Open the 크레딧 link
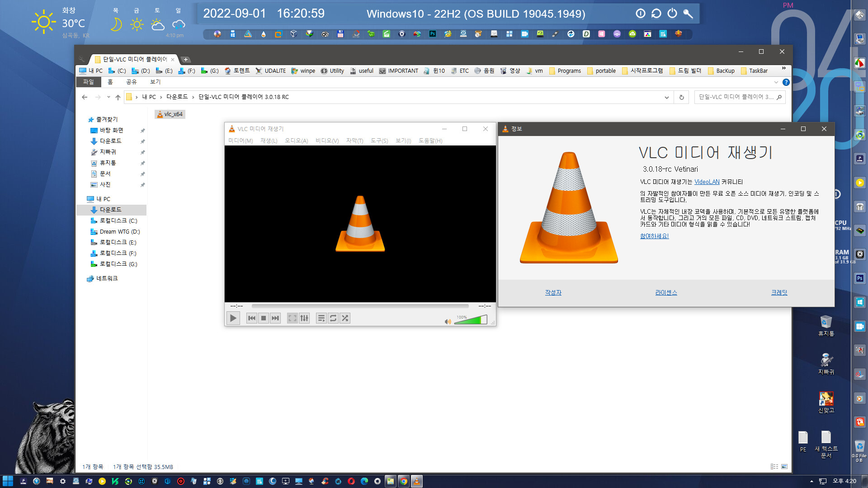This screenshot has height=488, width=868. point(779,292)
